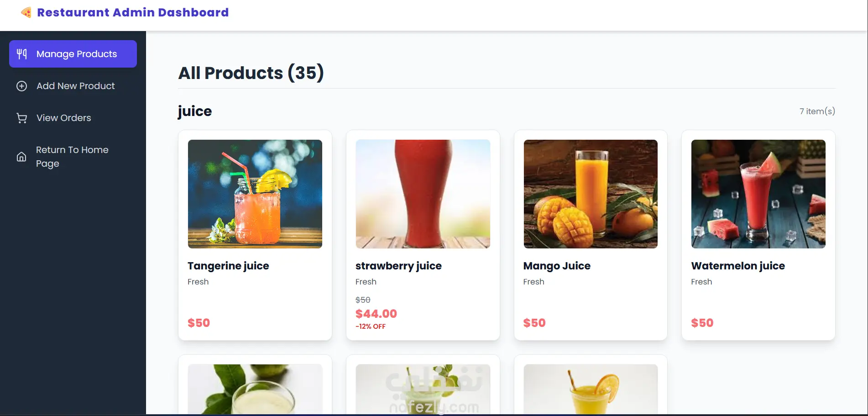Click the pizza logo icon in header
868x416 pixels.
26,12
